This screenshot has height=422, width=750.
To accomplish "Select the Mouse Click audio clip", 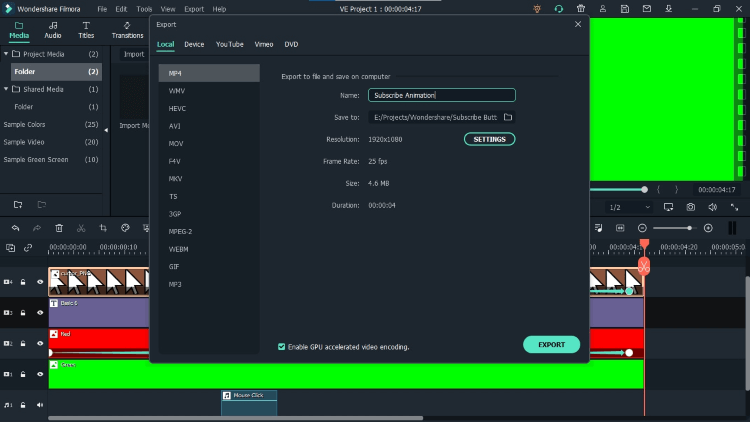I will tap(249, 402).
